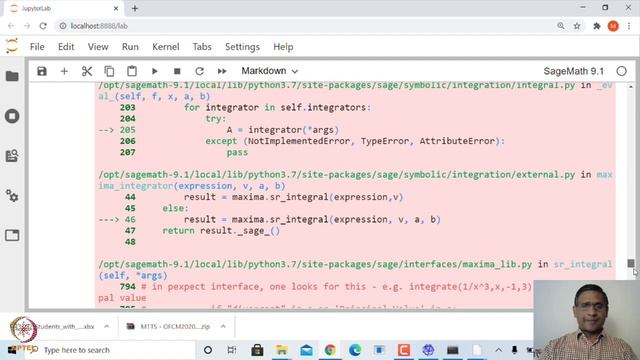The width and height of the screenshot is (640, 360).
Task: Open Microsoft Edge from the taskbar
Action: (355, 350)
